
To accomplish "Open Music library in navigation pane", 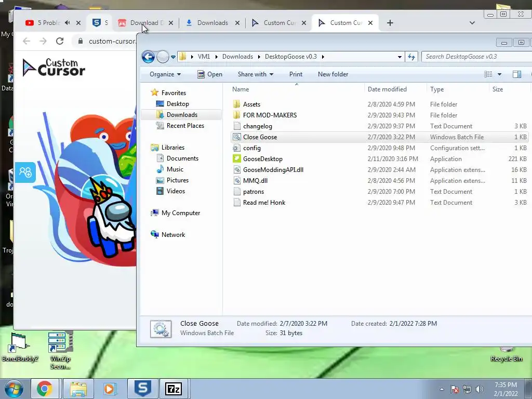I will (x=175, y=169).
